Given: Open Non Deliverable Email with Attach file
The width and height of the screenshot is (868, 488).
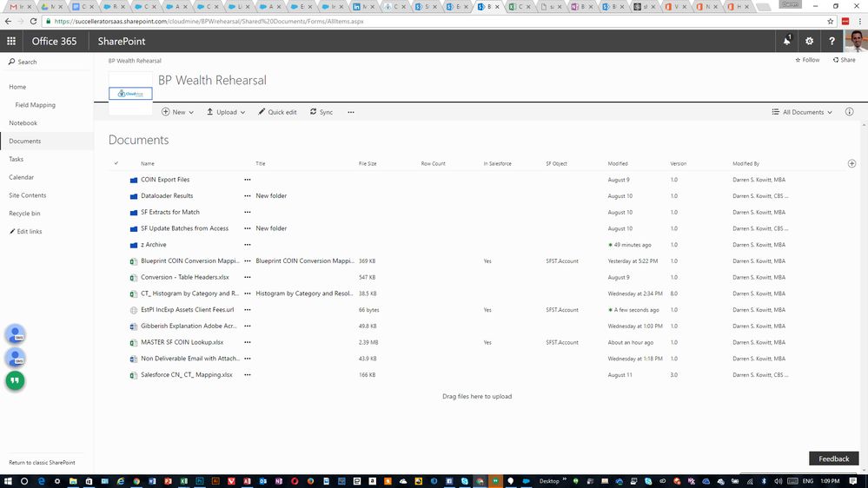Looking at the screenshot, I should tap(190, 359).
